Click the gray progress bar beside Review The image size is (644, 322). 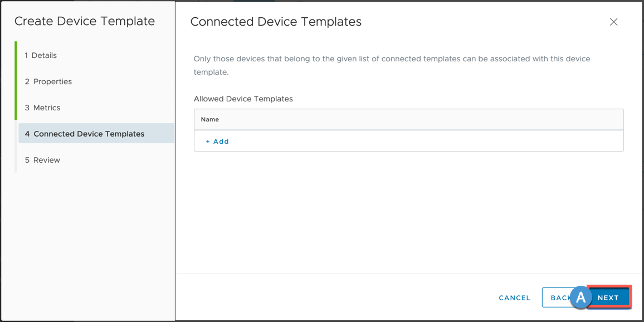coord(16,160)
